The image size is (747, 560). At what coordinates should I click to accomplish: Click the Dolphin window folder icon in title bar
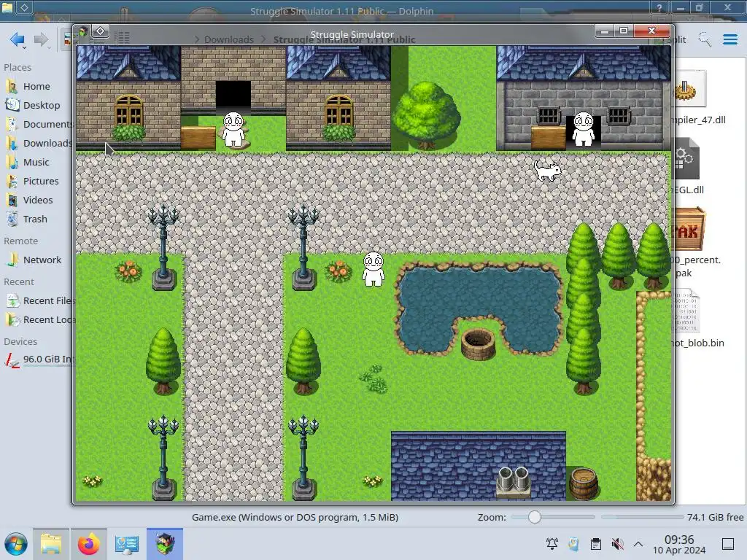[x=7, y=7]
